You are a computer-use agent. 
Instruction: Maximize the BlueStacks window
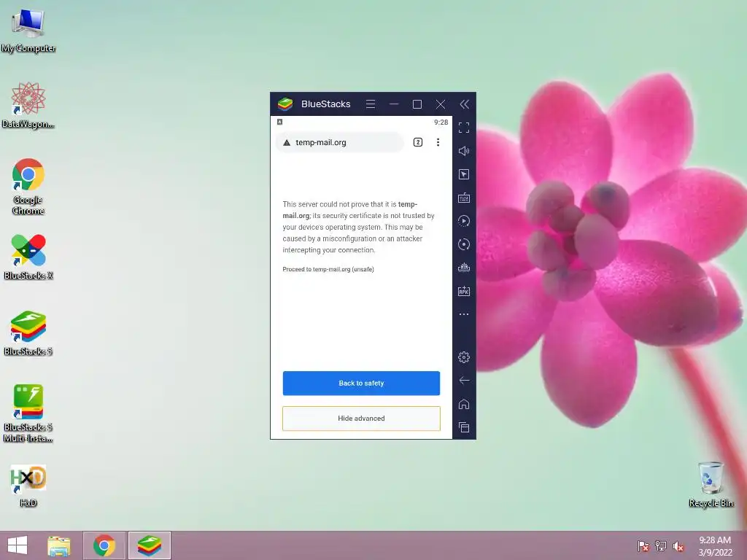click(x=417, y=104)
